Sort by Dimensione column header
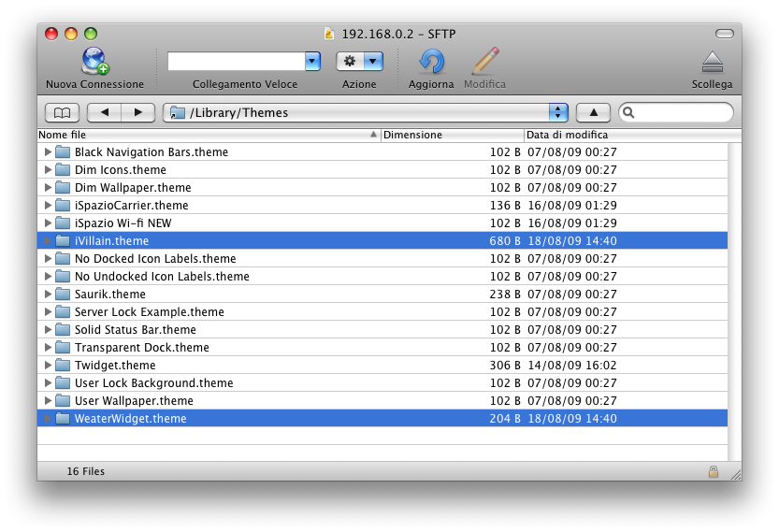779x532 pixels. pyautogui.click(x=449, y=135)
